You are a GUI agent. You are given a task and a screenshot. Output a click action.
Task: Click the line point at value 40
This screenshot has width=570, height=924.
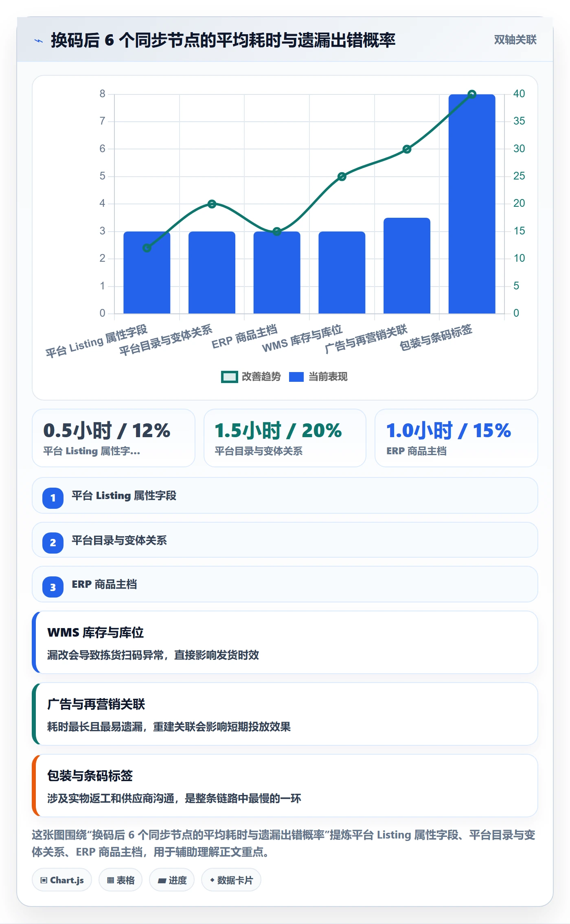(x=472, y=94)
